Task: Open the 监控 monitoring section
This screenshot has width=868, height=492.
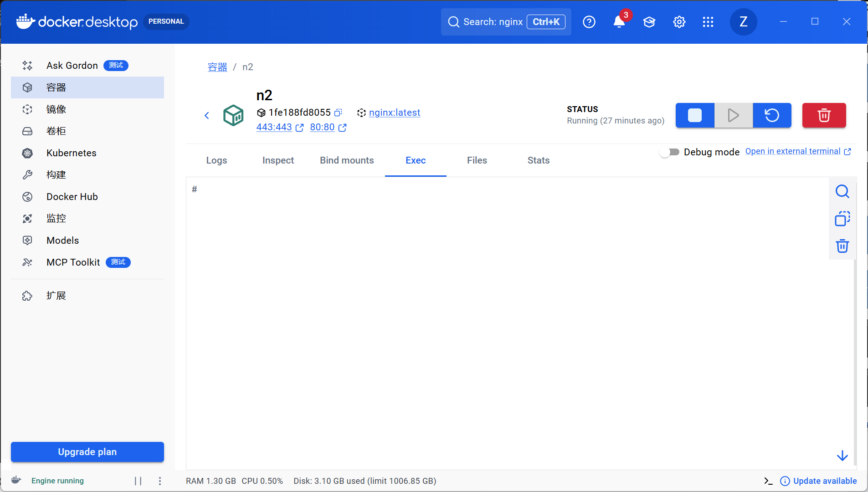Action: tap(87, 219)
